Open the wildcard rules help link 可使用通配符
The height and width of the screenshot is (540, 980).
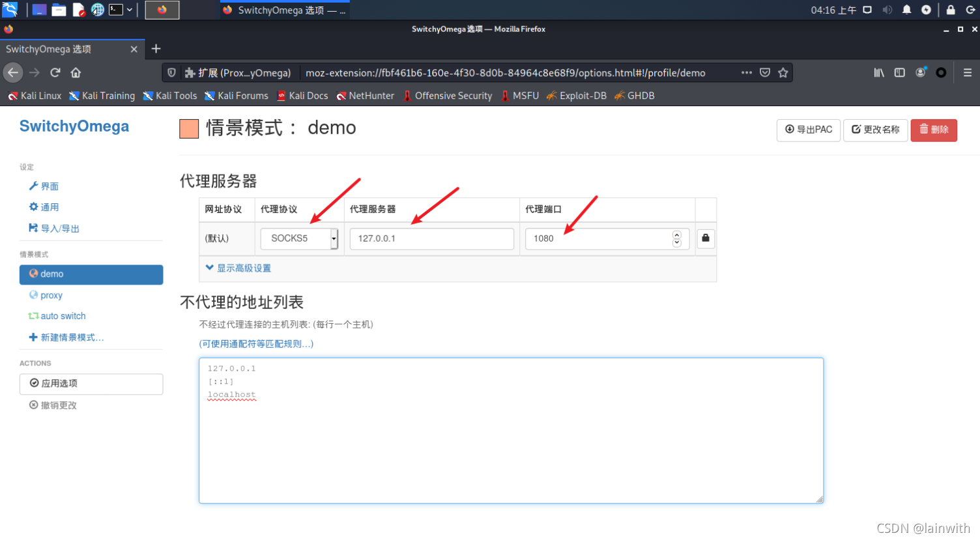click(256, 344)
